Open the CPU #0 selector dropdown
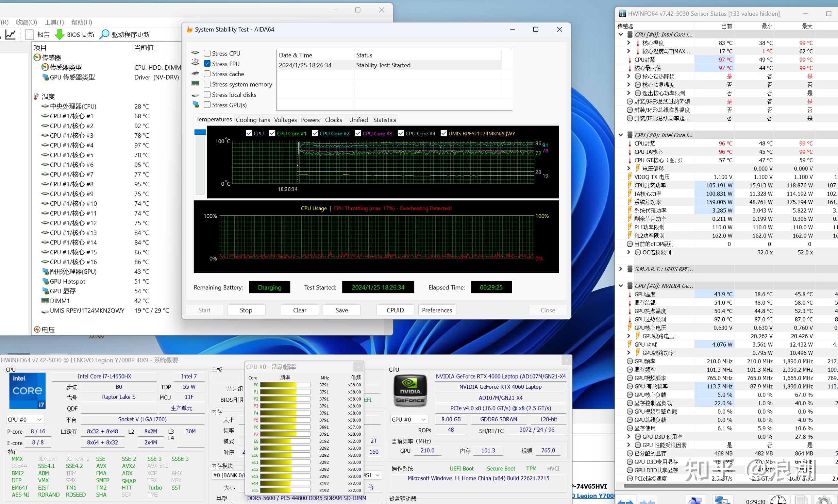This screenshot has width=838, height=504. click(x=25, y=420)
